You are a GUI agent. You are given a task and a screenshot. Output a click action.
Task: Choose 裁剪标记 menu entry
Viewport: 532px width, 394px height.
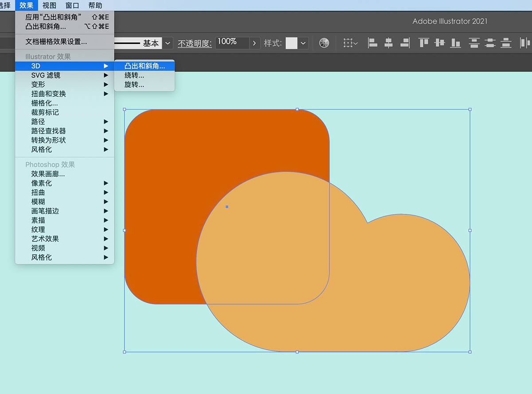point(65,113)
